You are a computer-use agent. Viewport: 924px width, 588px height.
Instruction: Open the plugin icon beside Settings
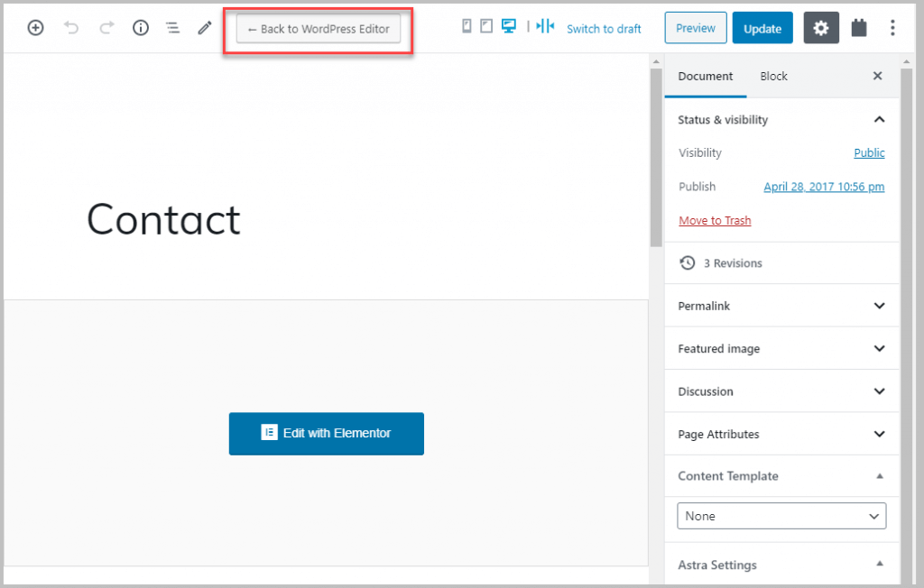tap(859, 28)
